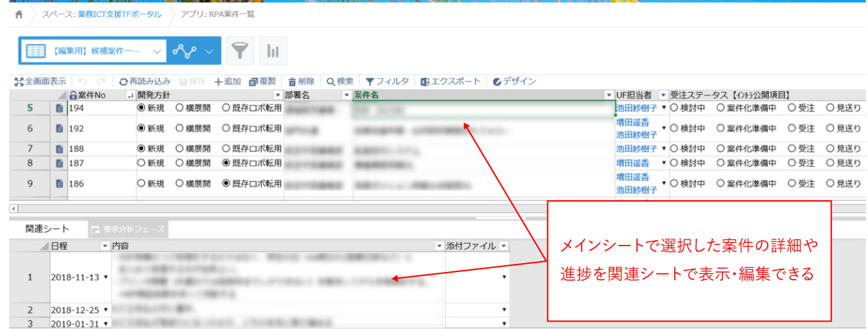Expand the 【編集用】候補案件 view dropdown
Viewport: 868px width, 329px height.
157,51
